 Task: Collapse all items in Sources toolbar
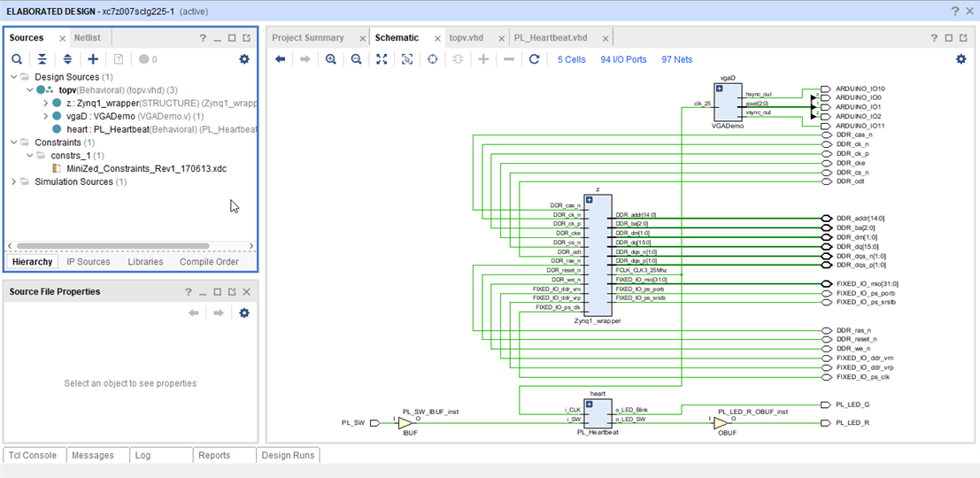click(42, 59)
